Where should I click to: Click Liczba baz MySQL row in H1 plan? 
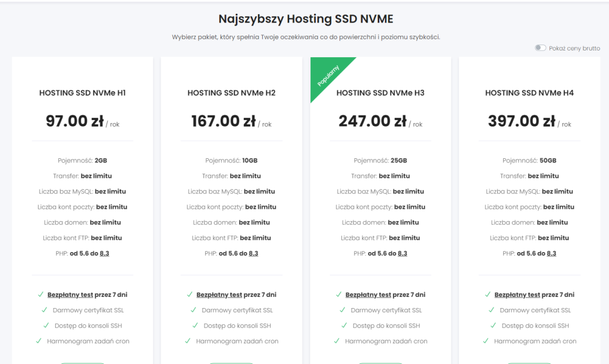point(82,192)
